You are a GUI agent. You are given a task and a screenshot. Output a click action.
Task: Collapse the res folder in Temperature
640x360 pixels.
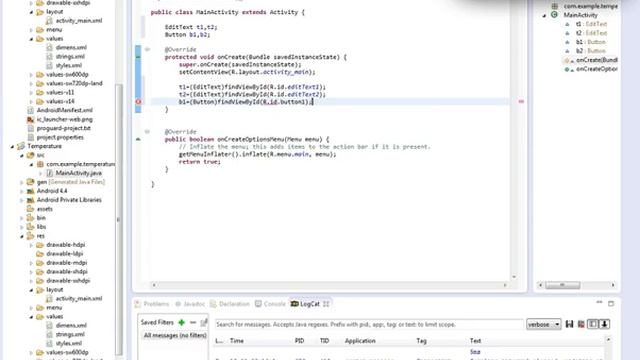point(22,236)
